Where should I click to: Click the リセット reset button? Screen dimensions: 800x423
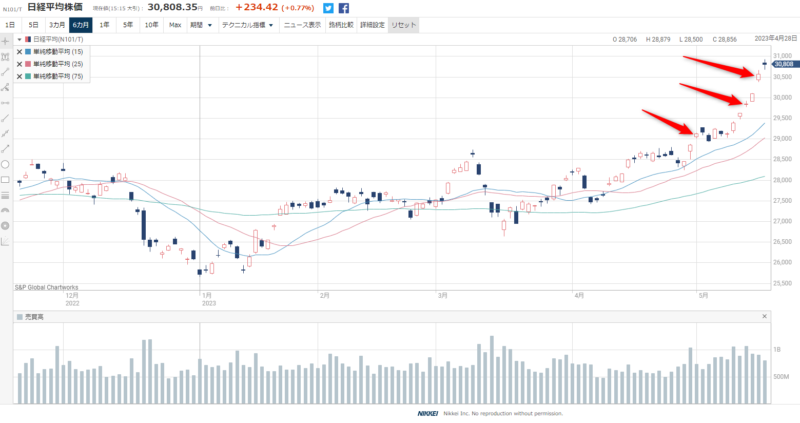[x=404, y=25]
